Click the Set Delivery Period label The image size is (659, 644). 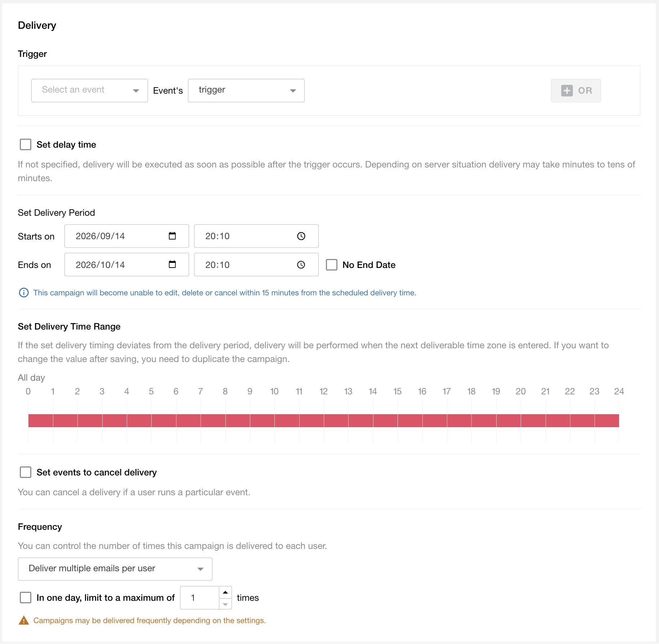coord(57,213)
